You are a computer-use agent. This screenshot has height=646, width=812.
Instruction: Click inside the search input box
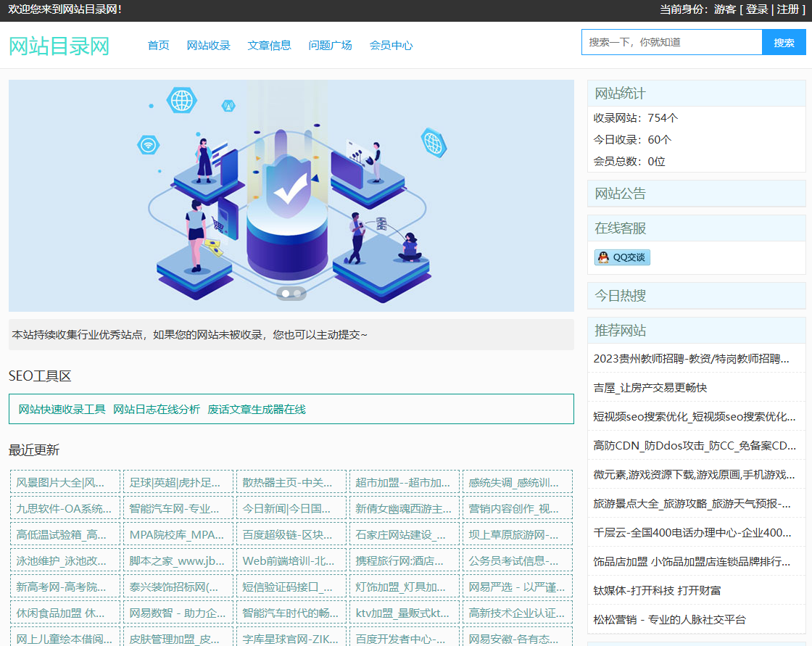[x=671, y=42]
